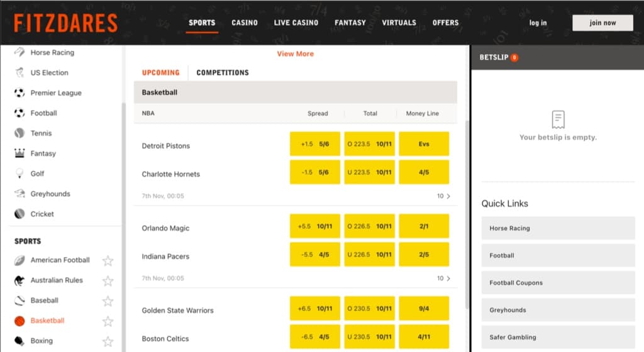Click the Greyhounds icon in sidebar
This screenshot has width=644, height=352.
click(x=19, y=193)
